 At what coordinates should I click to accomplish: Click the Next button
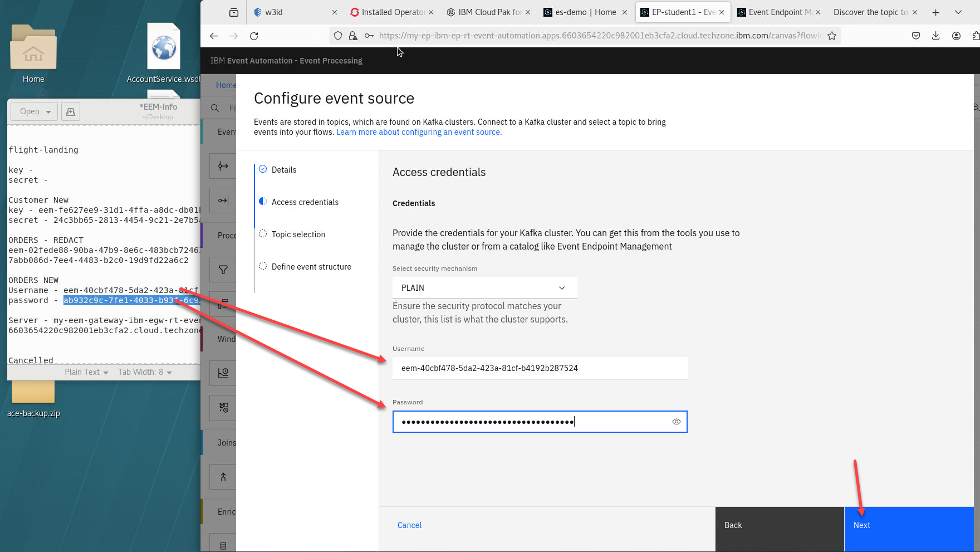pos(908,525)
